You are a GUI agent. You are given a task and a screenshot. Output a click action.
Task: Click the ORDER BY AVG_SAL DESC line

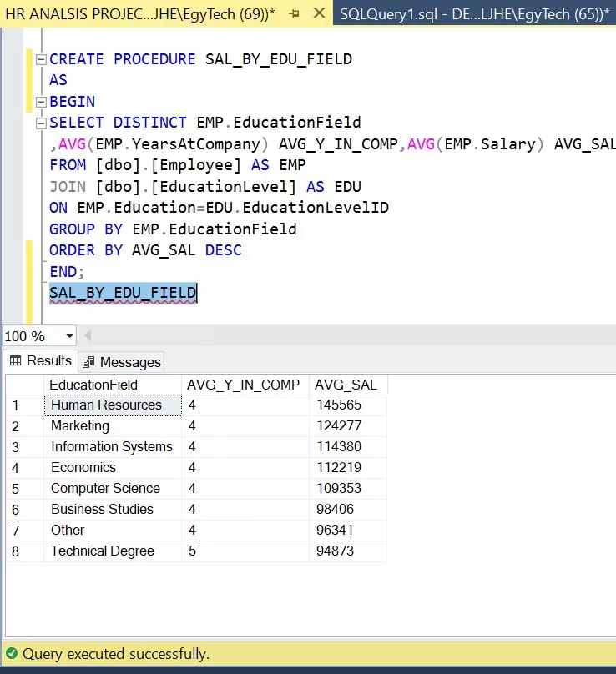[145, 250]
